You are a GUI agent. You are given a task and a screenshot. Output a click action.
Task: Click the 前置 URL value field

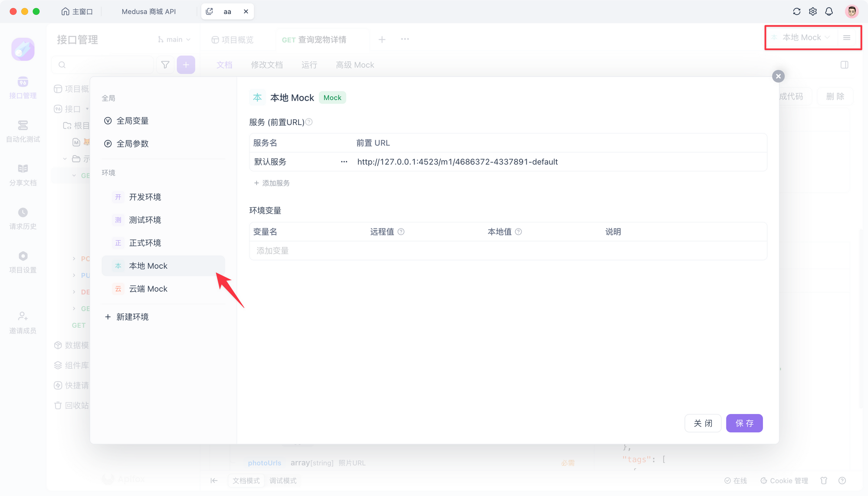coord(560,162)
